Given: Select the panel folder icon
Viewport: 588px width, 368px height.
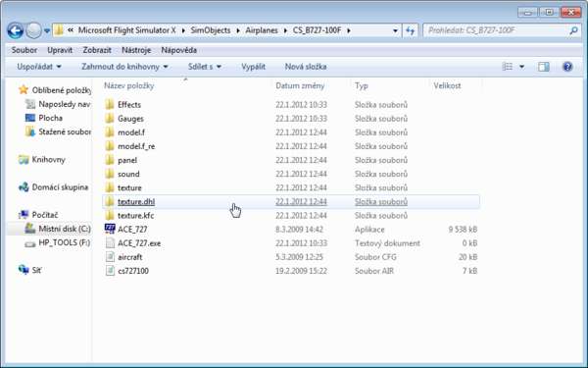Looking at the screenshot, I should (x=110, y=160).
